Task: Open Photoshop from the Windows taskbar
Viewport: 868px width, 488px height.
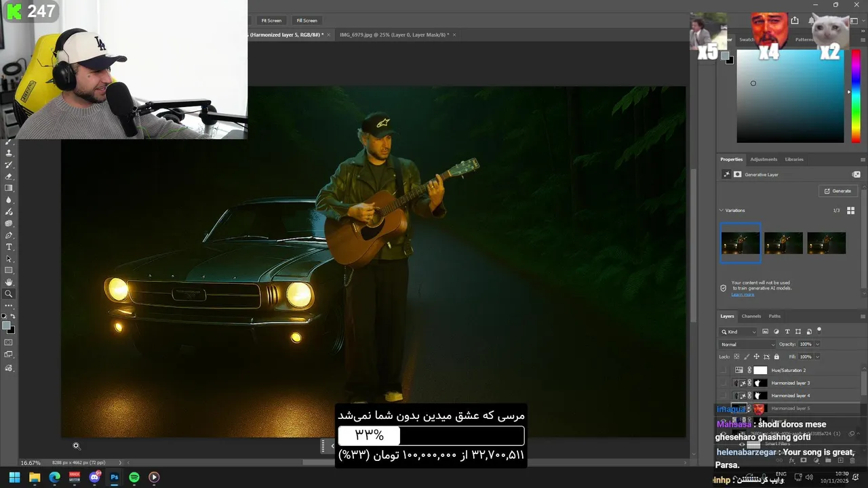Action: coord(114,477)
